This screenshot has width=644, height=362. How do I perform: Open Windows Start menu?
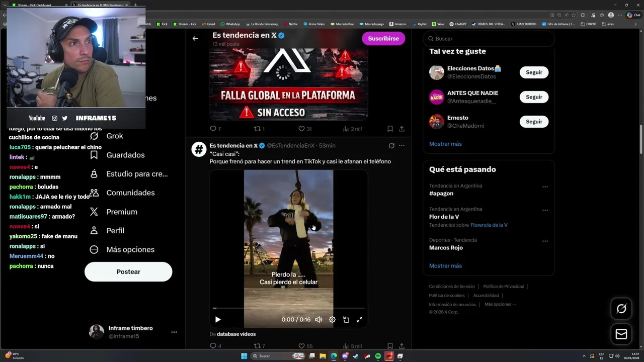(244, 356)
